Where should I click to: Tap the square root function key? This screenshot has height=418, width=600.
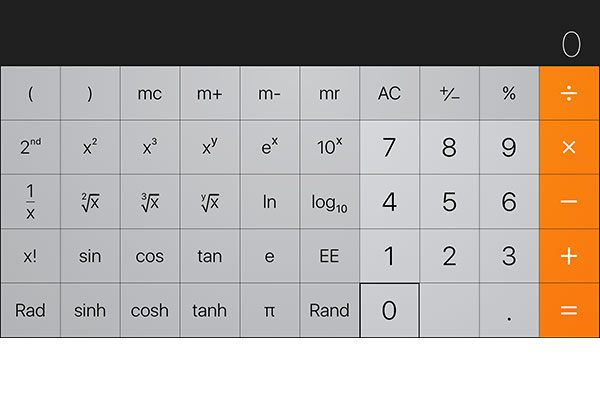(x=90, y=202)
